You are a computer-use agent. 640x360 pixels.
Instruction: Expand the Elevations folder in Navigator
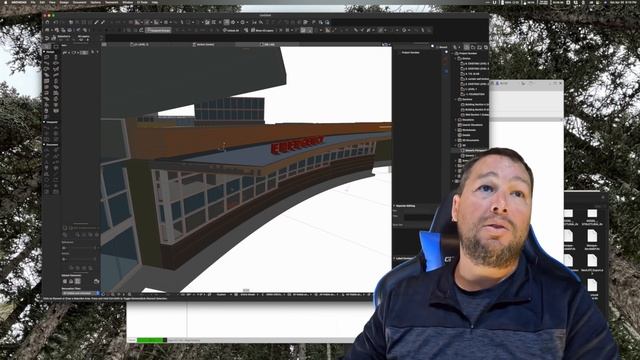tap(456, 120)
